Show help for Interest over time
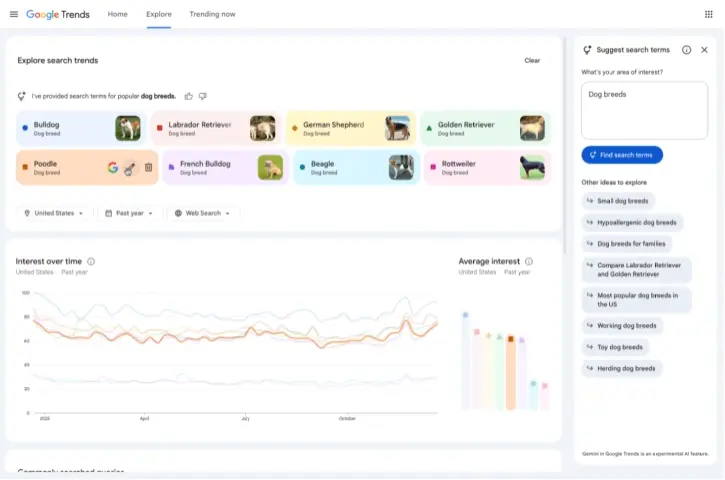725x480 pixels. point(91,261)
